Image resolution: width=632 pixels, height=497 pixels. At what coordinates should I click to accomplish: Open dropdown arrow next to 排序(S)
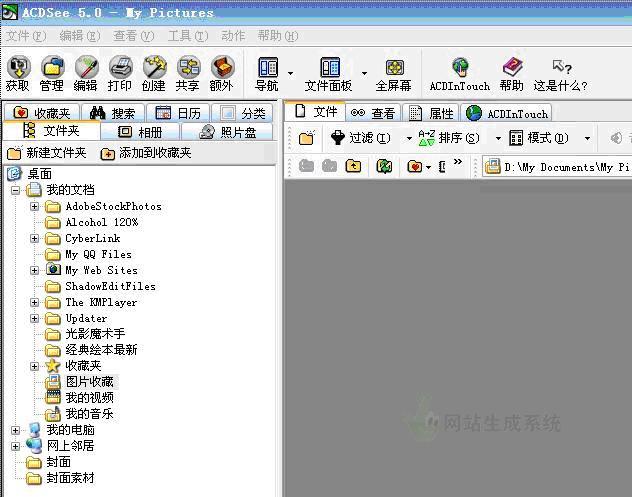point(498,139)
